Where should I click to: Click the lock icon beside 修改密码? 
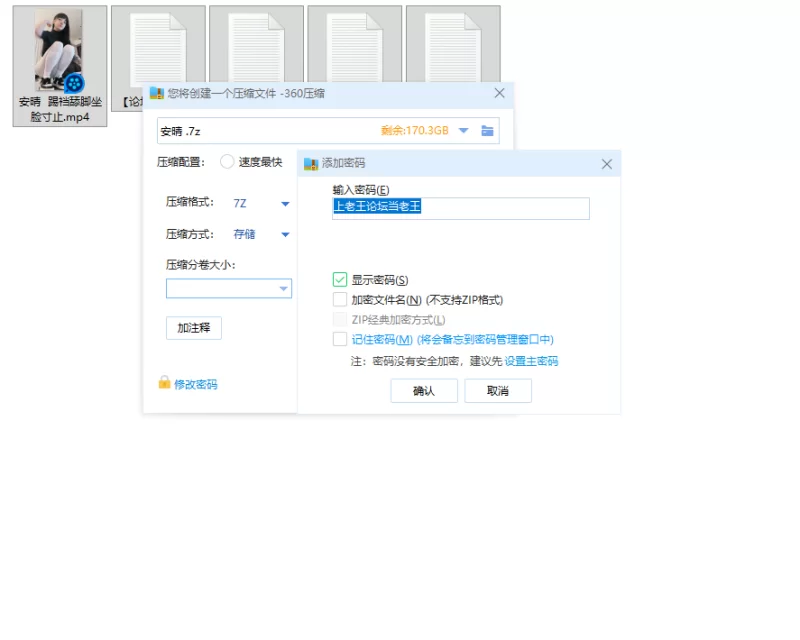pos(164,382)
